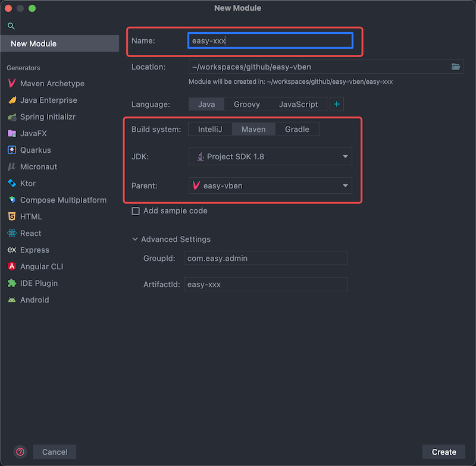Set build system to Gradle
This screenshot has height=466, width=476.
click(x=297, y=129)
